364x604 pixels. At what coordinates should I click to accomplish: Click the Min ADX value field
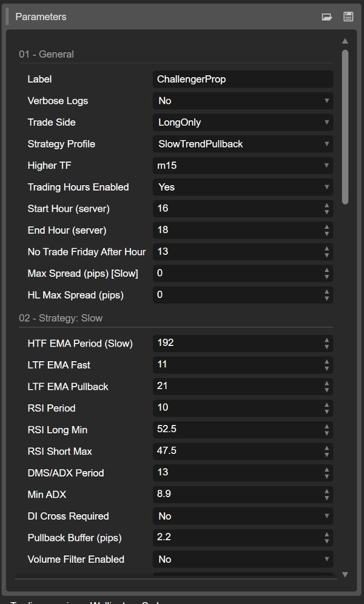point(237,494)
